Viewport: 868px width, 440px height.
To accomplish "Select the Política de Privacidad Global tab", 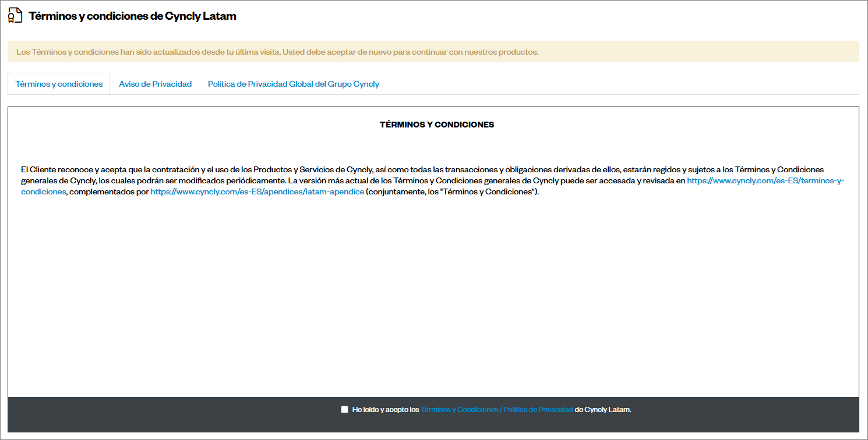I will point(294,84).
